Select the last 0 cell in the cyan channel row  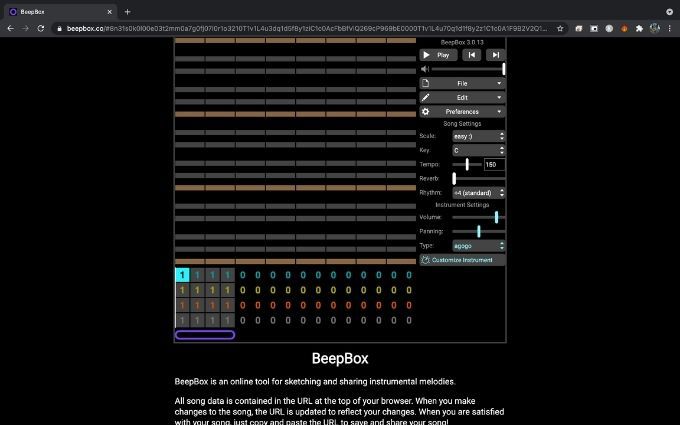coord(409,275)
